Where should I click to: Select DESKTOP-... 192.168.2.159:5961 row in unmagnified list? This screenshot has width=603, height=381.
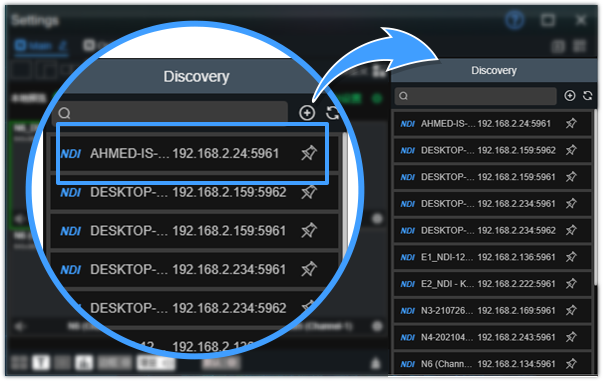tap(492, 177)
